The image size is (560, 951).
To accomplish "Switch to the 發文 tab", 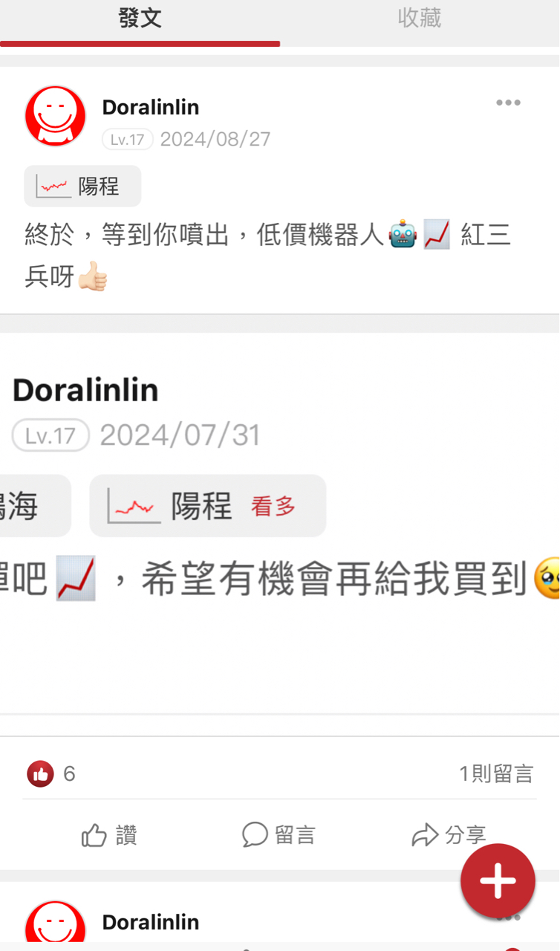I will click(x=140, y=18).
